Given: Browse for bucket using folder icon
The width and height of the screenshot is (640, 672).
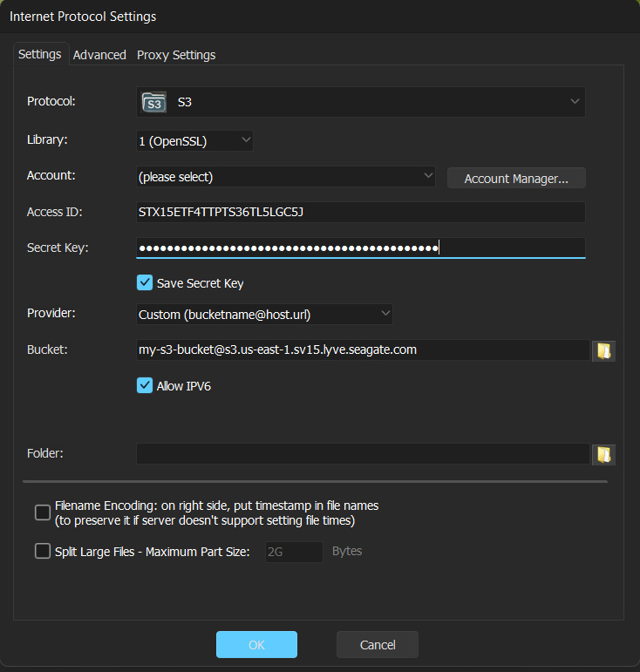Looking at the screenshot, I should [603, 350].
